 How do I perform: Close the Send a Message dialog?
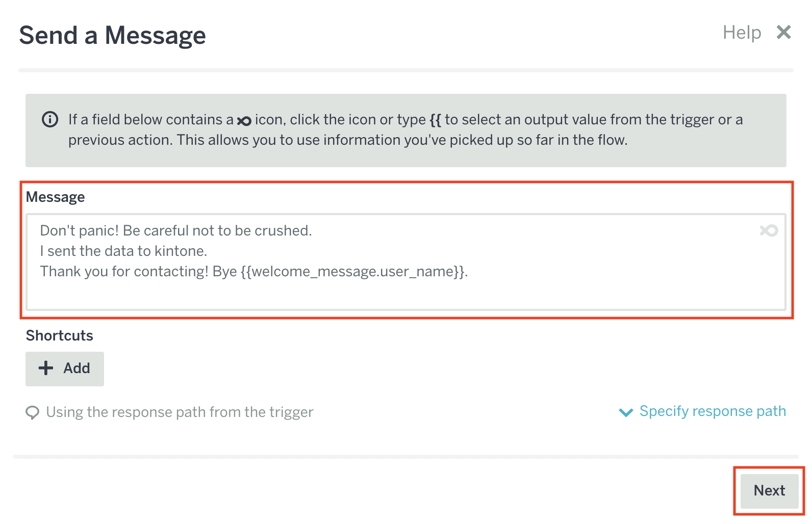pyautogui.click(x=783, y=32)
